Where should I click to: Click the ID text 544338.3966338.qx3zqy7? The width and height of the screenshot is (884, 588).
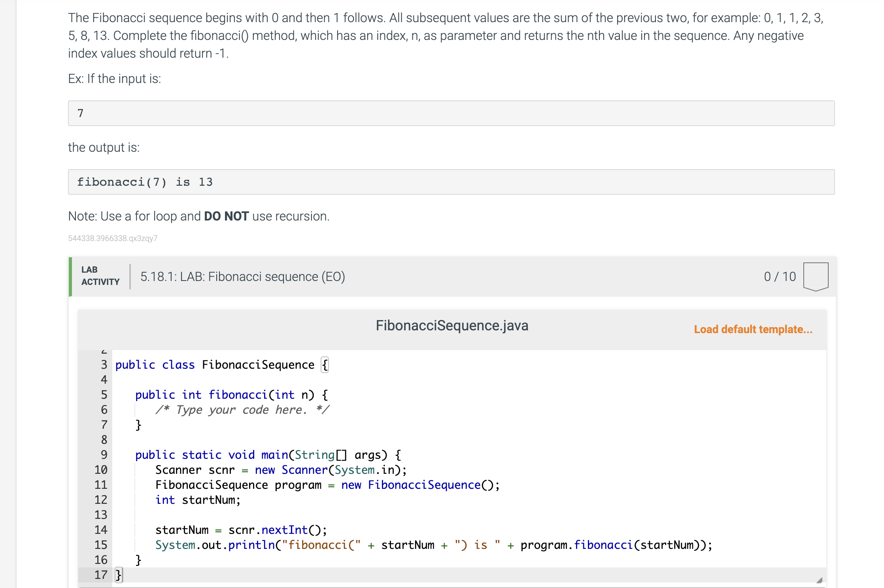coord(113,238)
